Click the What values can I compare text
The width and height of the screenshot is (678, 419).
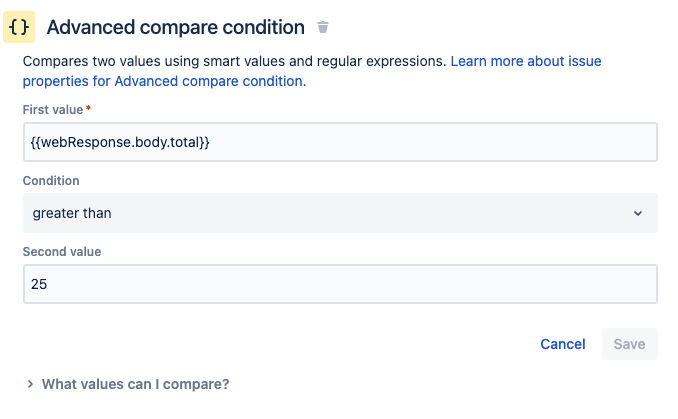coord(135,383)
